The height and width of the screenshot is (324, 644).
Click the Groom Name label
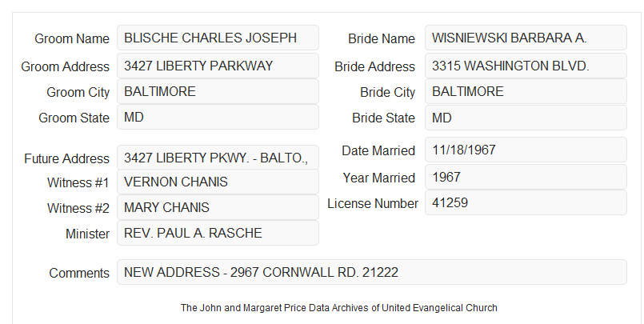click(72, 38)
